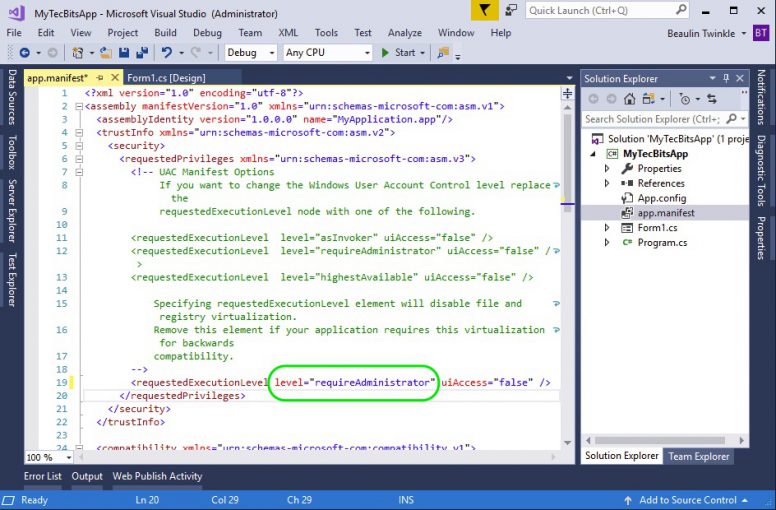This screenshot has height=510, width=776.
Task: Click the Pending Changes Filter clock icon
Action: pyautogui.click(x=684, y=99)
